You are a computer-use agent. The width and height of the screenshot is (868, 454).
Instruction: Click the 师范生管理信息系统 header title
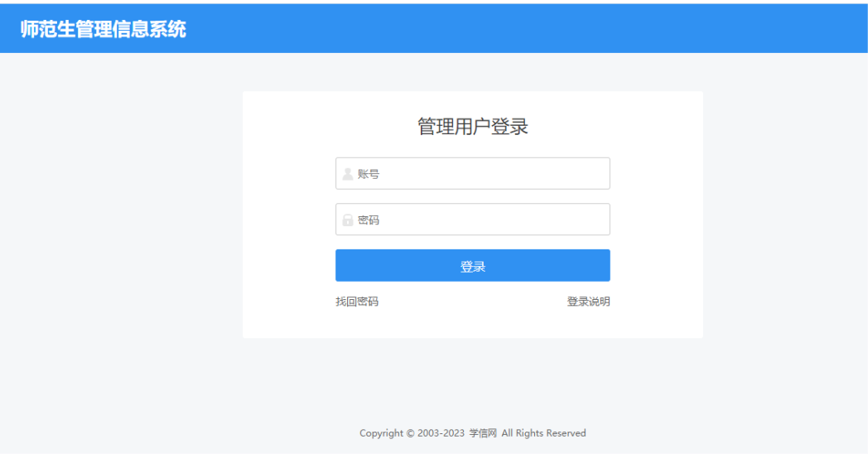click(104, 29)
